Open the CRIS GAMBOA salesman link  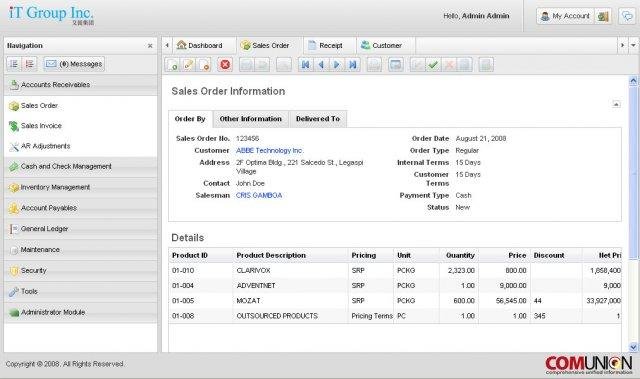259,195
